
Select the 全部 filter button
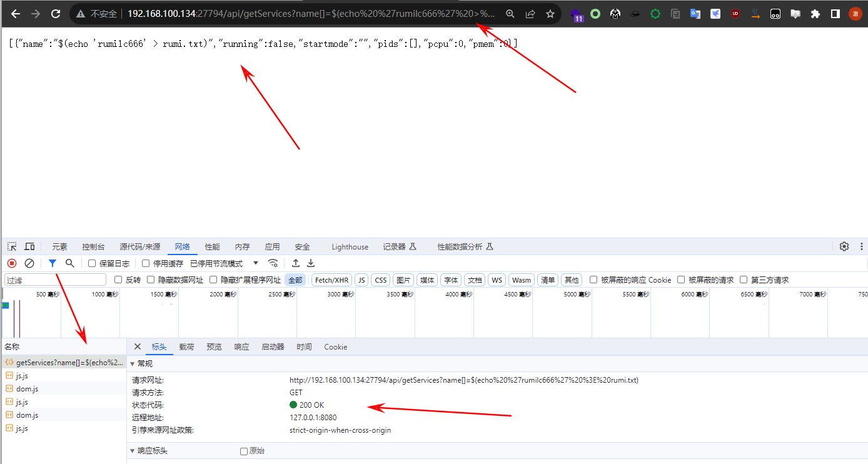click(x=295, y=280)
